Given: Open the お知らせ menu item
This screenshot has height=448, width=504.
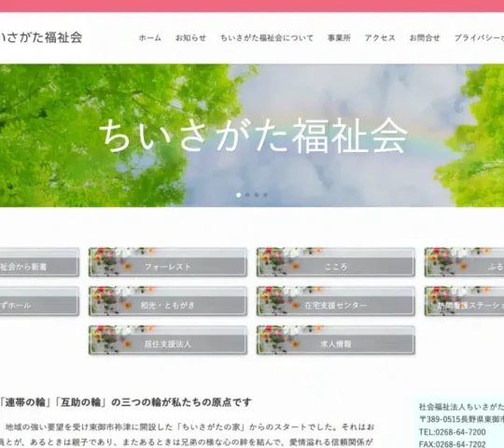Looking at the screenshot, I should click(190, 38).
